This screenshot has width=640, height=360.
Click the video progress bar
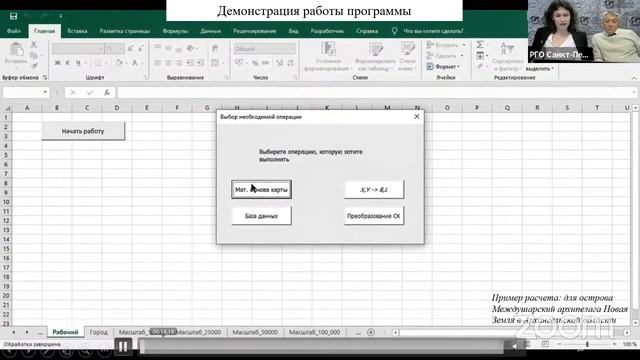coord(322,347)
